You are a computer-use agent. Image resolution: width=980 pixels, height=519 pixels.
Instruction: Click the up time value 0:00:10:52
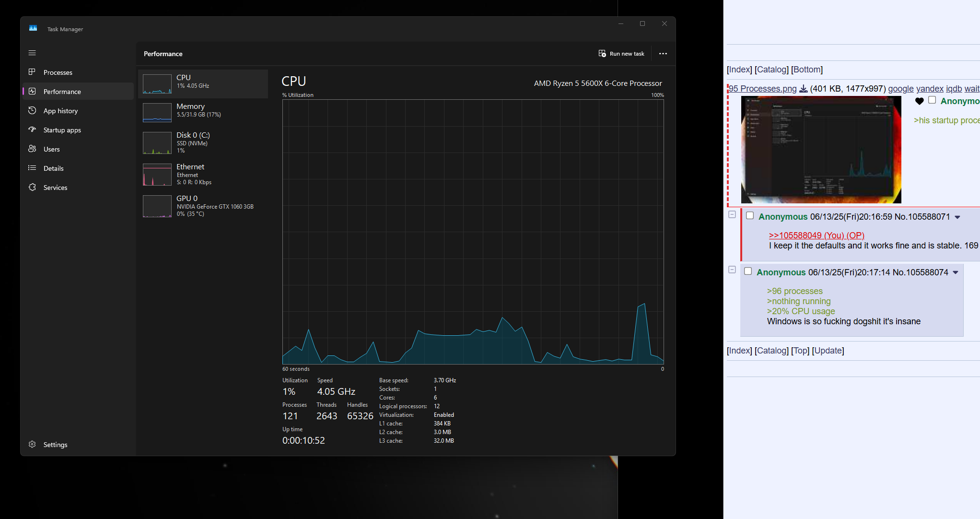(x=303, y=440)
